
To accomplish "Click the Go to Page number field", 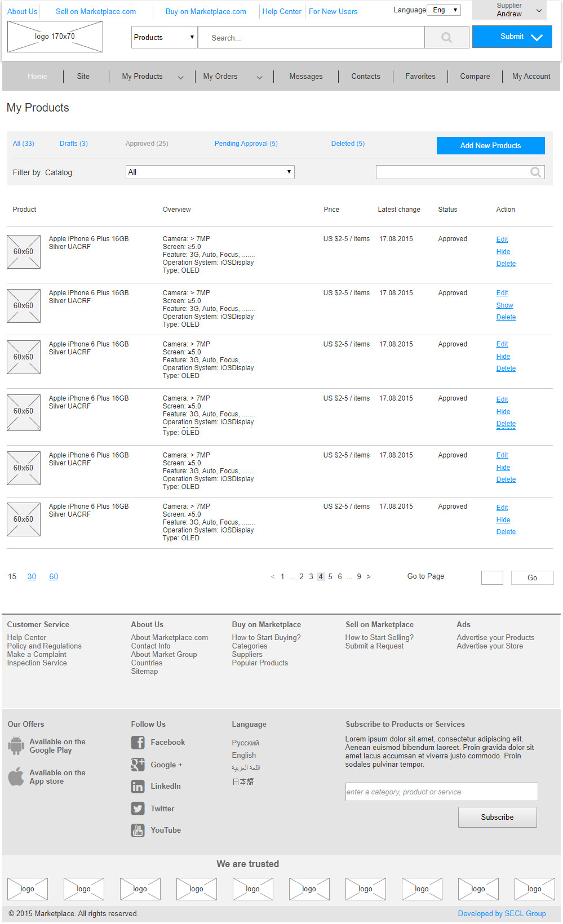I will point(492,577).
